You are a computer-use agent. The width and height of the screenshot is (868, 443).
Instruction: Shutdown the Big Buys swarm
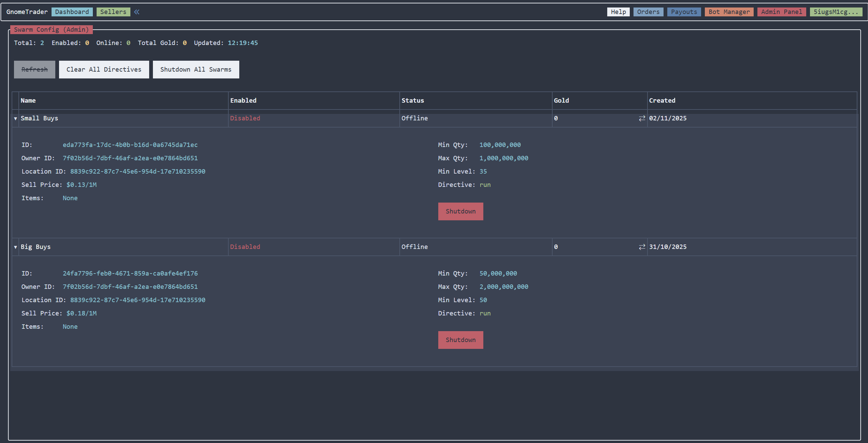click(460, 340)
